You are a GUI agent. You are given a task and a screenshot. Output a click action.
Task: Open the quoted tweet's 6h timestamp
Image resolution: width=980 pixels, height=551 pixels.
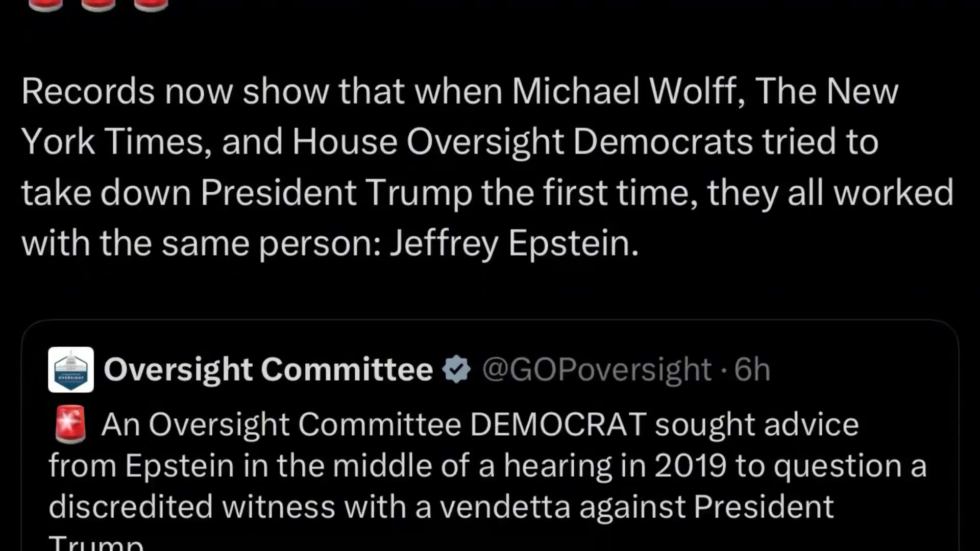click(752, 369)
